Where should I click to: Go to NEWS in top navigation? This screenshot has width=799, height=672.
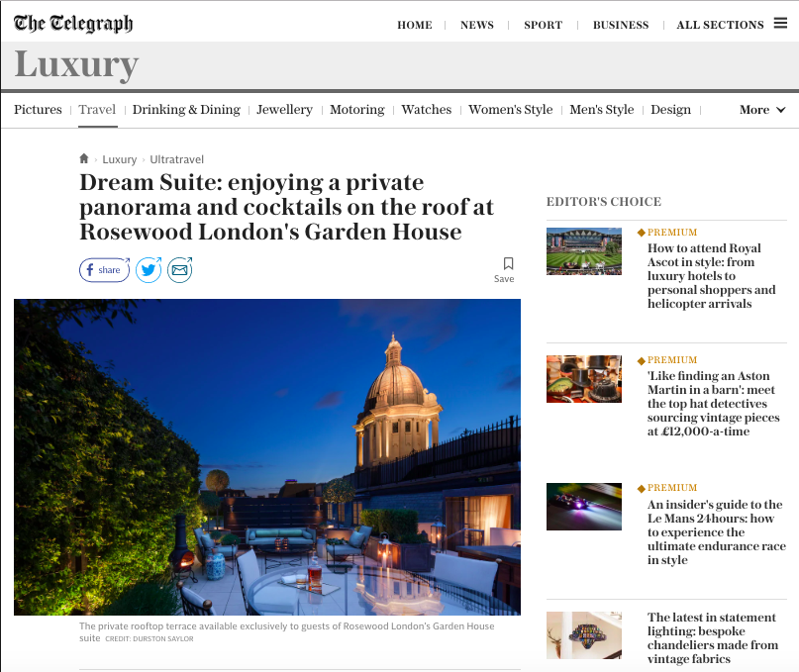[x=477, y=25]
